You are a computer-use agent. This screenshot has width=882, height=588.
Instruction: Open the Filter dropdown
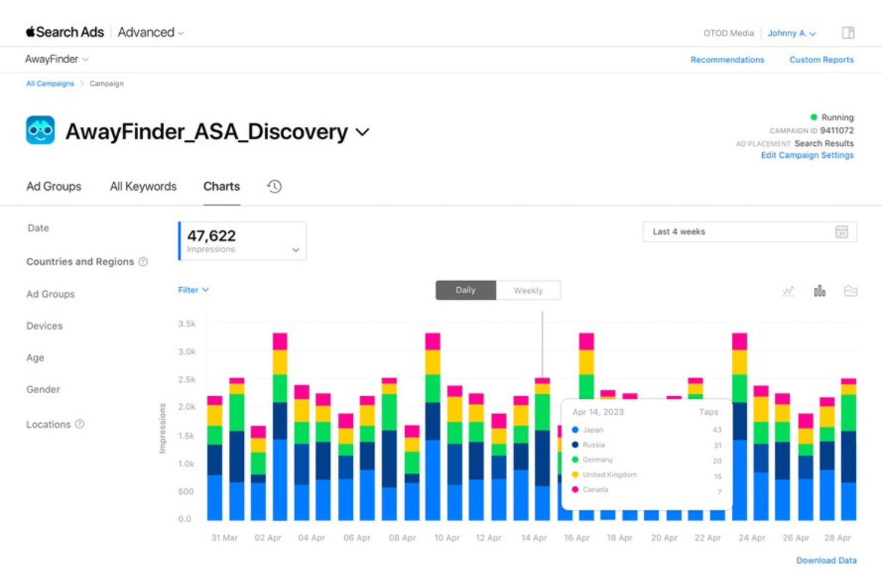(193, 290)
